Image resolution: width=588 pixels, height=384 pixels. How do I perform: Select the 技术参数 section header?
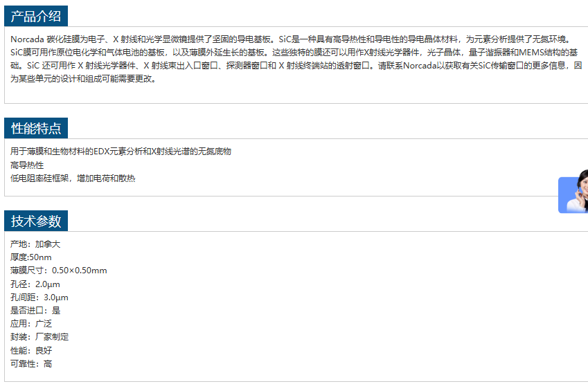[36, 221]
